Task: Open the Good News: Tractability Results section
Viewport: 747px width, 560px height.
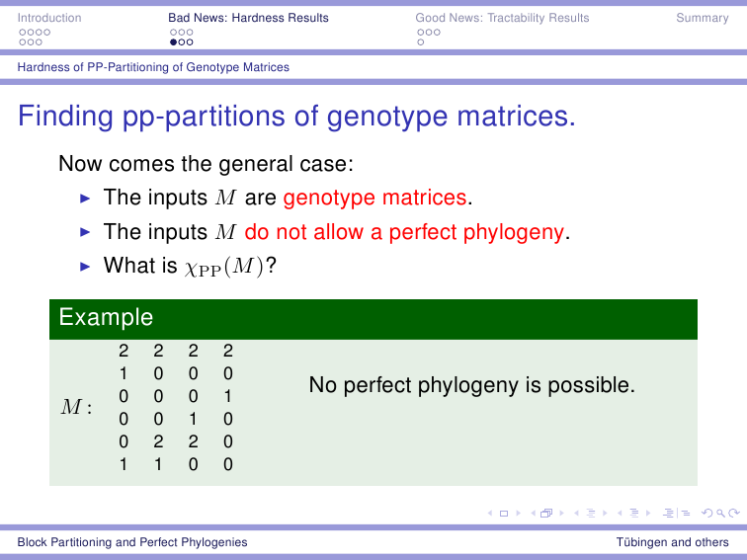Action: click(x=502, y=18)
